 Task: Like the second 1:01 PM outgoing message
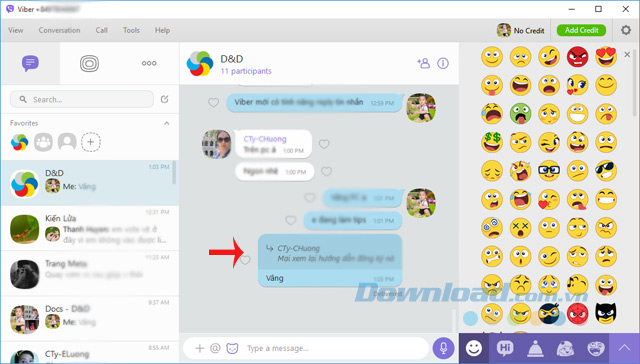(291, 220)
